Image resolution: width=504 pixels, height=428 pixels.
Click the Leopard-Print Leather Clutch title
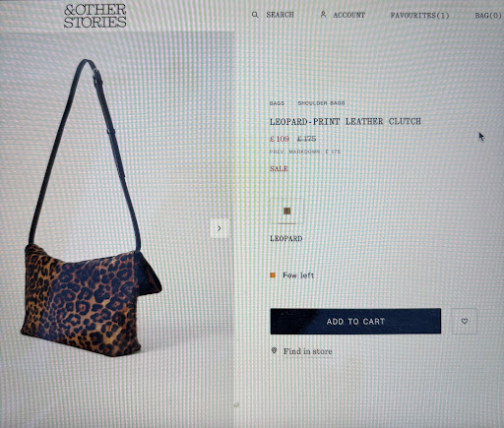pos(346,121)
